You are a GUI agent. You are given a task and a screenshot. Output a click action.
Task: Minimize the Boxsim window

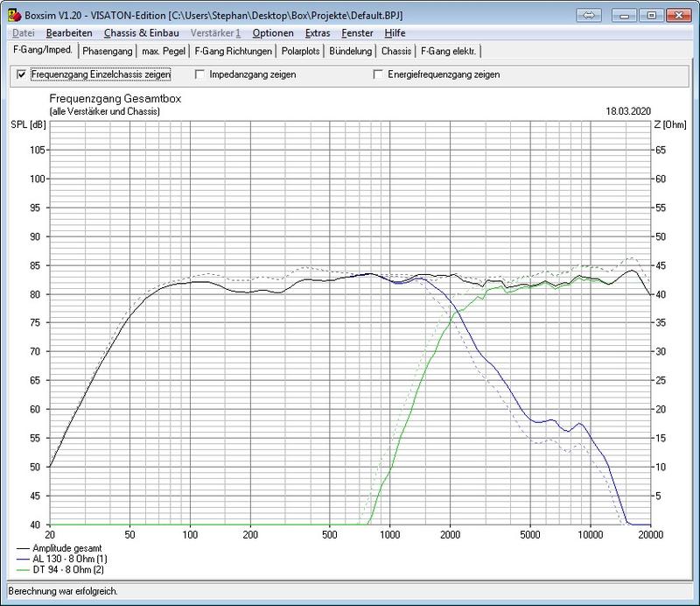pos(626,15)
